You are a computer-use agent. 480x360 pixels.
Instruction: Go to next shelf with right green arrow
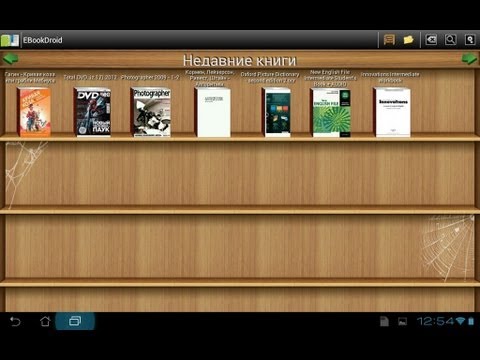coord(469,59)
